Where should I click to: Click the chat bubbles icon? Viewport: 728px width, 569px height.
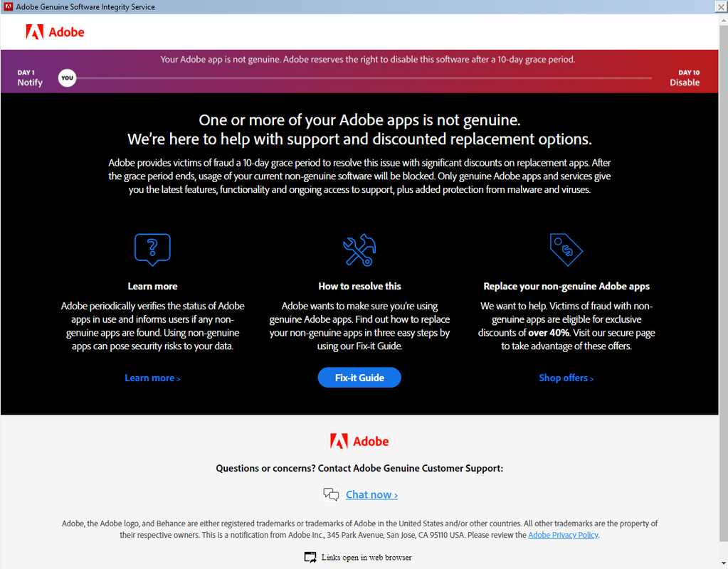331,494
